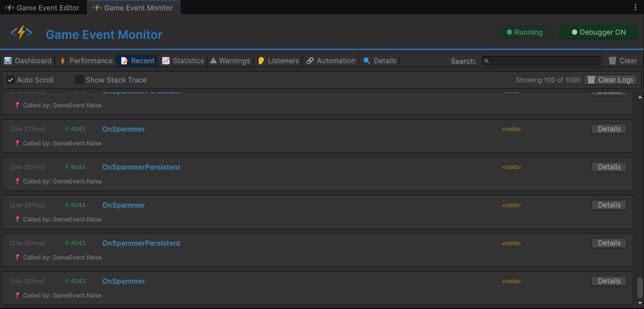
Task: Disable the Auto Scroll checkbox
Action: point(11,80)
